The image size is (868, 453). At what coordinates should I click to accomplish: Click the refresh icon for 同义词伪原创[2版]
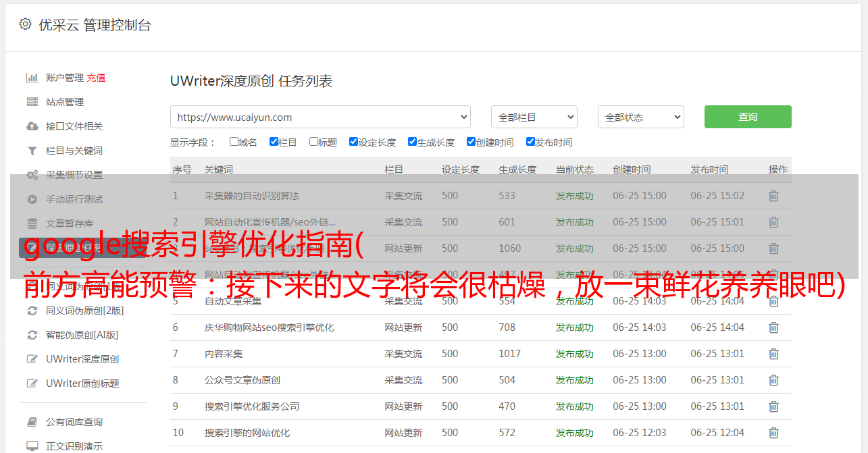coord(32,311)
